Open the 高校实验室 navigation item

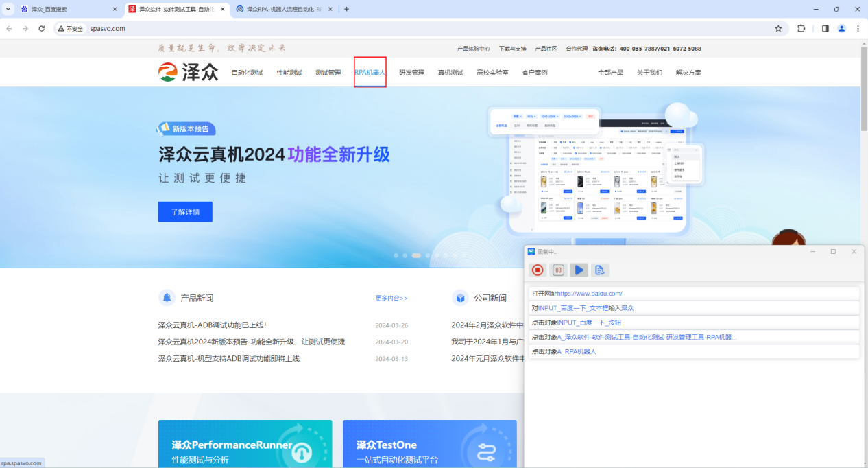point(493,73)
